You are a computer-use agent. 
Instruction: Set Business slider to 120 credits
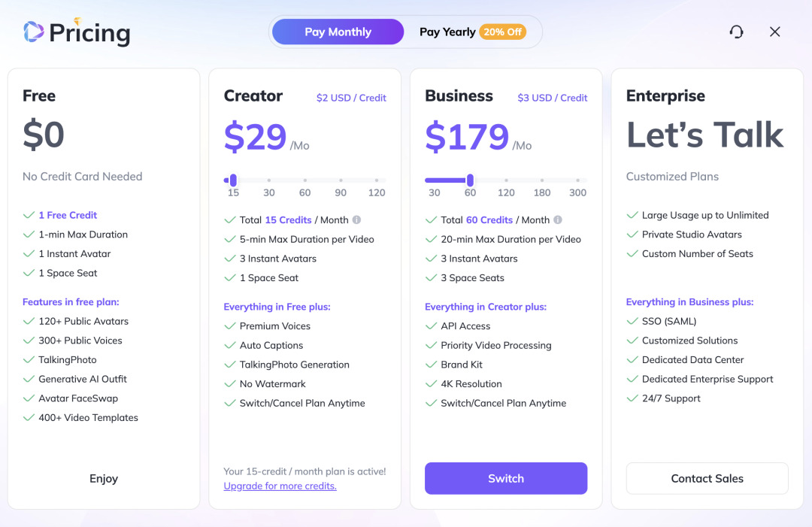[506, 180]
